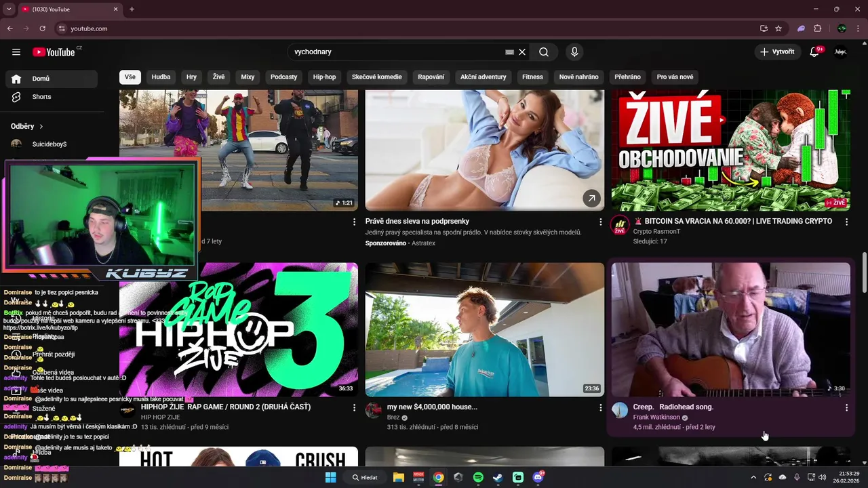The width and height of the screenshot is (868, 488).
Task: Click the Vytvořit create button
Action: click(x=777, y=52)
